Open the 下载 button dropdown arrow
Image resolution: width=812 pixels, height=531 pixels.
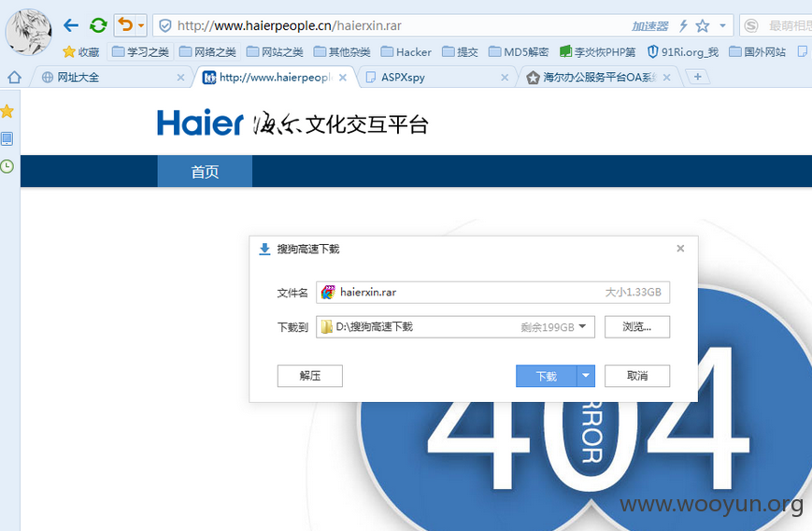[586, 376]
